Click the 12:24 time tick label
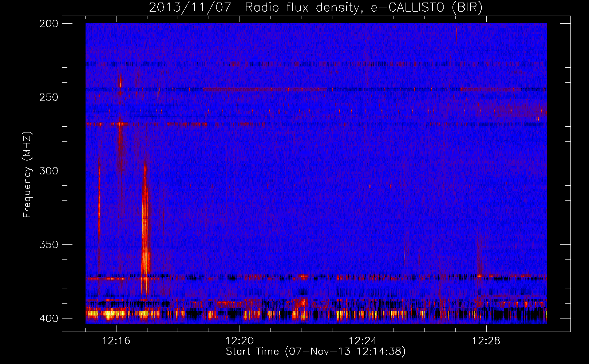Screen dimensions: 589x364 363,341
